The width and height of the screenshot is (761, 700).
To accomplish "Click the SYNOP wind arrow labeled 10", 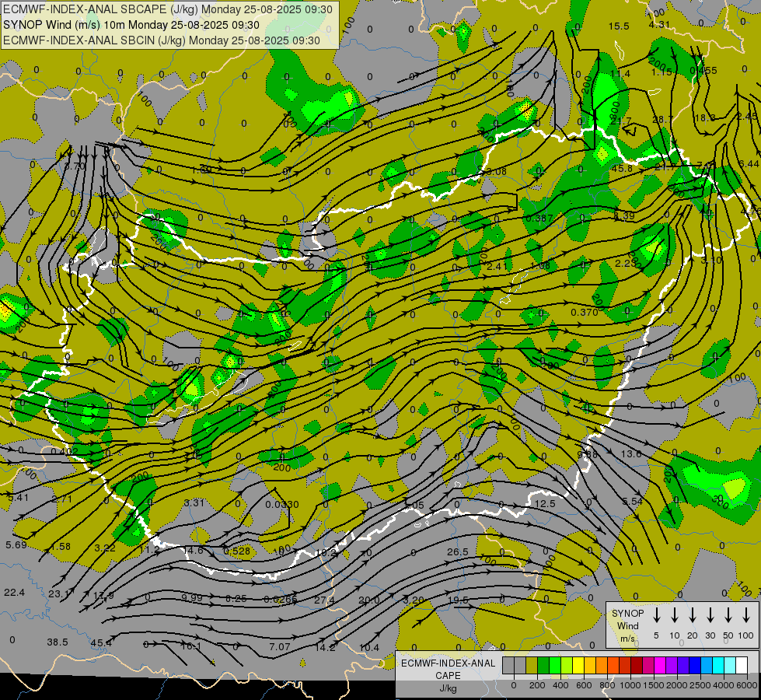I will coord(675,615).
